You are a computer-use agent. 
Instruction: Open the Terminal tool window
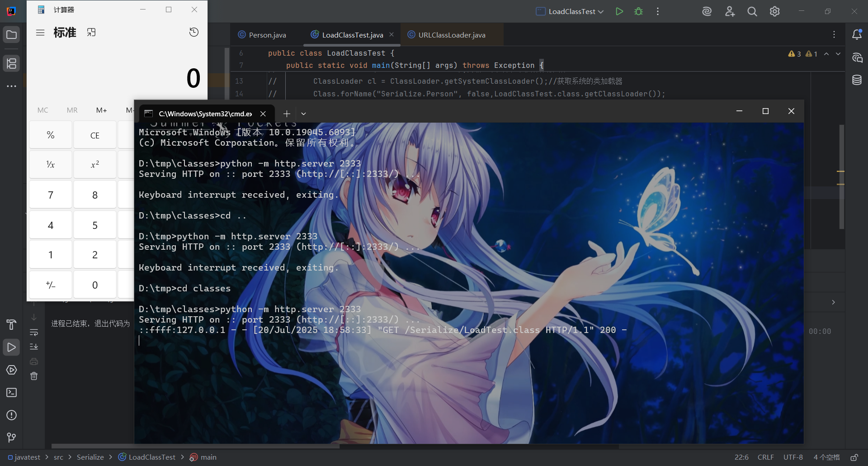click(11, 392)
